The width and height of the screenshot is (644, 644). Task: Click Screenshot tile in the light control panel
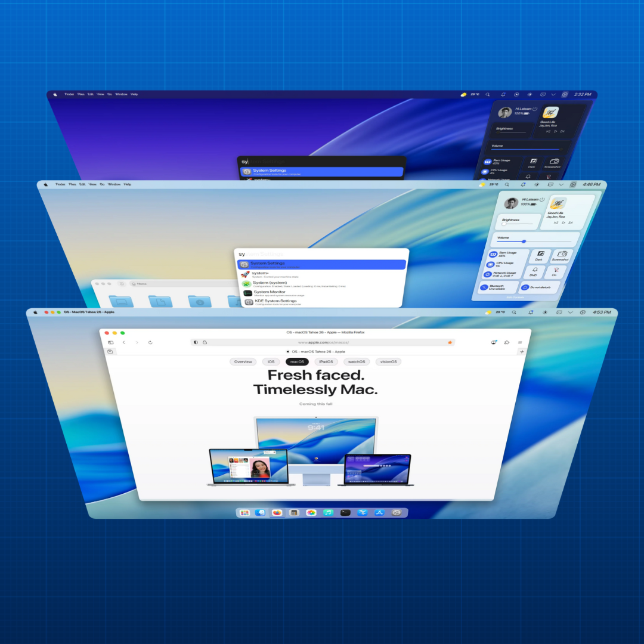point(561,256)
